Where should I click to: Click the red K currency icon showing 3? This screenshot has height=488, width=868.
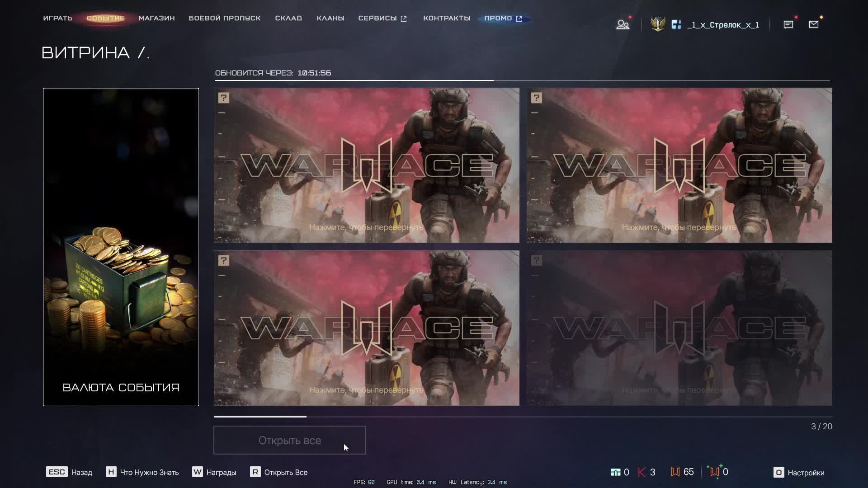click(x=642, y=472)
